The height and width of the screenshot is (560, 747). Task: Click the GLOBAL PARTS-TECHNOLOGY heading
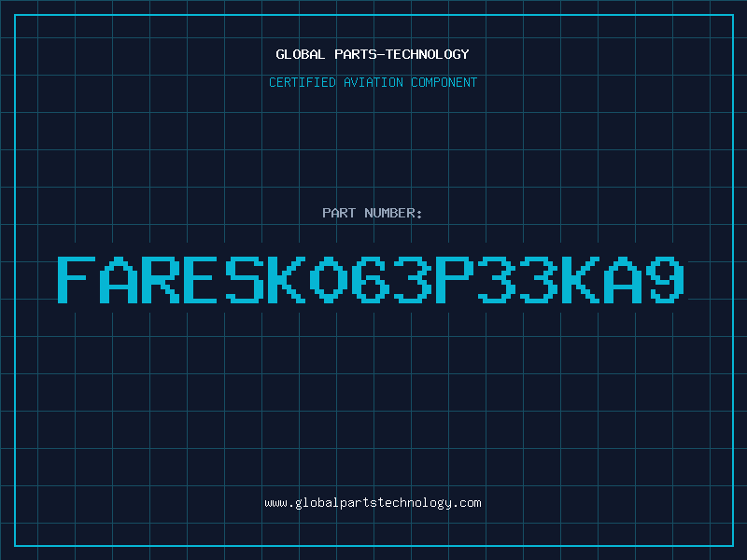(x=373, y=54)
